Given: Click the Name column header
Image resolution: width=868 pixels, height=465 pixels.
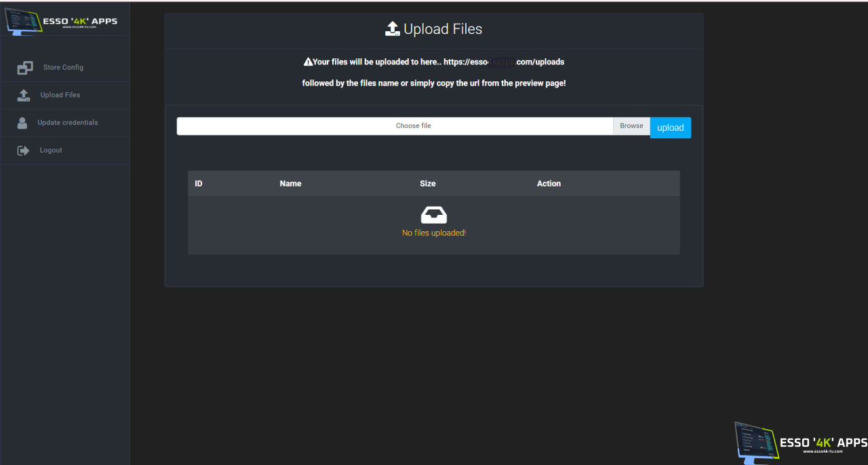Looking at the screenshot, I should pyautogui.click(x=290, y=184).
